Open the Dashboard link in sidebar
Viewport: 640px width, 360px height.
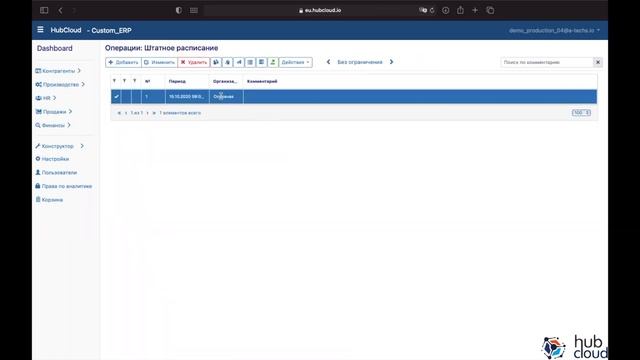[x=55, y=48]
